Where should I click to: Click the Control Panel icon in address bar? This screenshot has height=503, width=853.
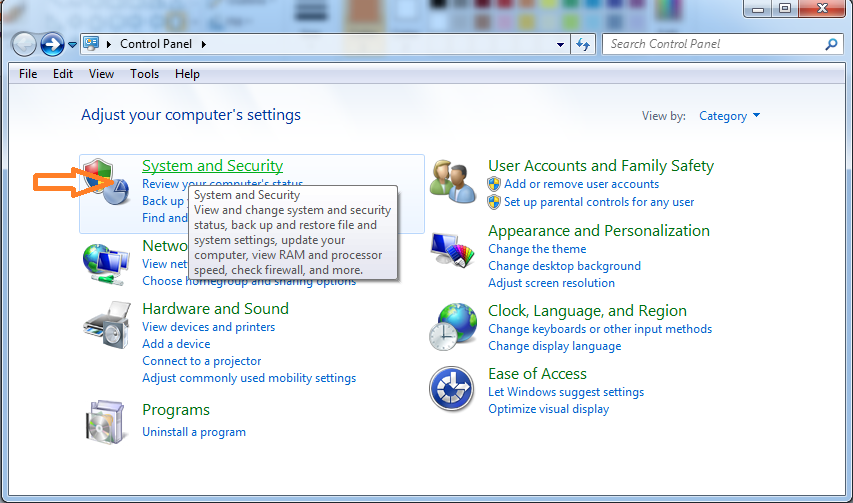point(91,44)
